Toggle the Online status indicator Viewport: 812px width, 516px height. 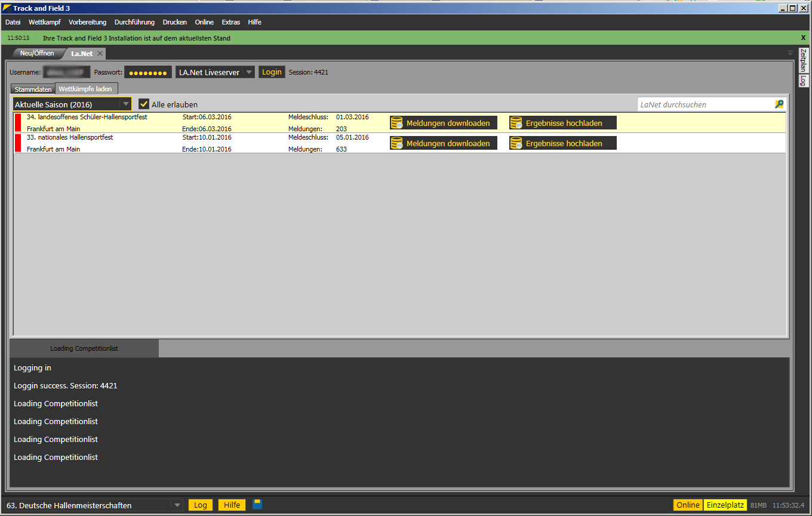[688, 505]
